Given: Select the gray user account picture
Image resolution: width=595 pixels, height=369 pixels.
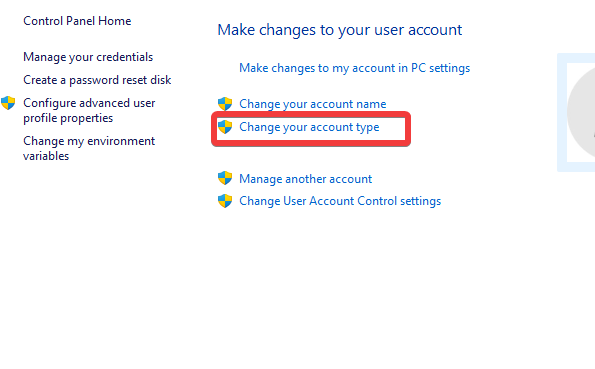Looking at the screenshot, I should click(581, 112).
